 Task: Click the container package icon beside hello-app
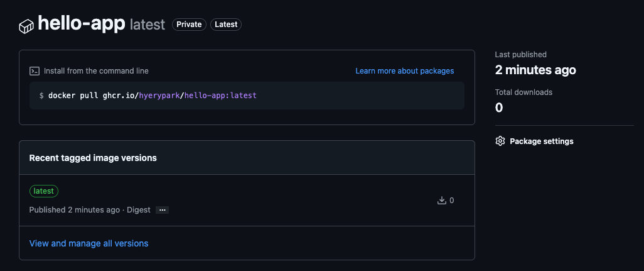(x=26, y=27)
